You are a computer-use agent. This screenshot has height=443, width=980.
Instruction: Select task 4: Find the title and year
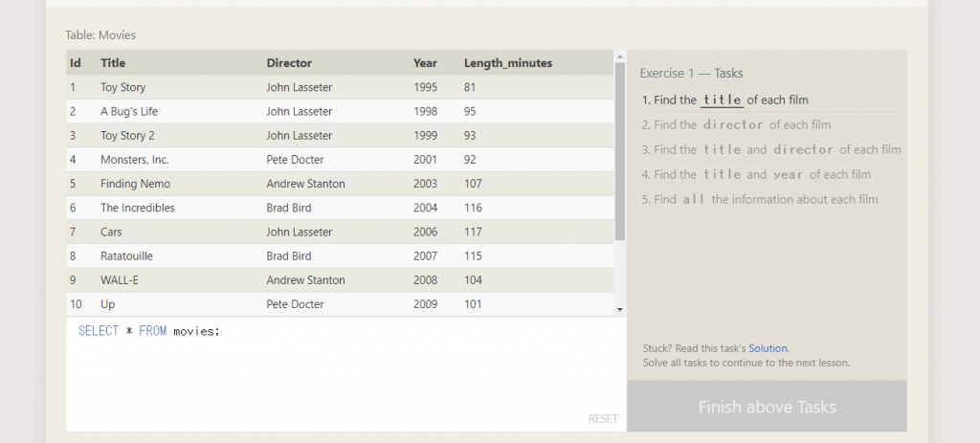click(756, 174)
